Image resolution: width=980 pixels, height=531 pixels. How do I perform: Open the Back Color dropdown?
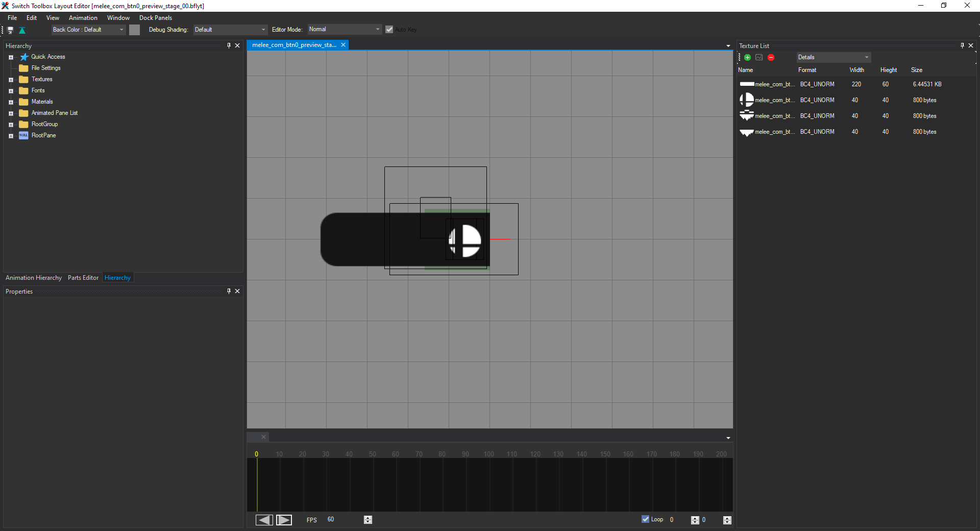pyautogui.click(x=88, y=30)
